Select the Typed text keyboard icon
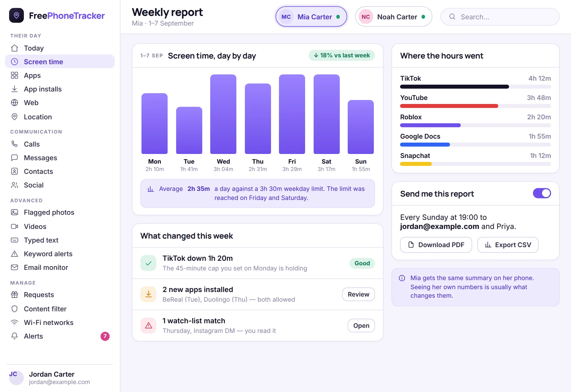 pos(14,240)
